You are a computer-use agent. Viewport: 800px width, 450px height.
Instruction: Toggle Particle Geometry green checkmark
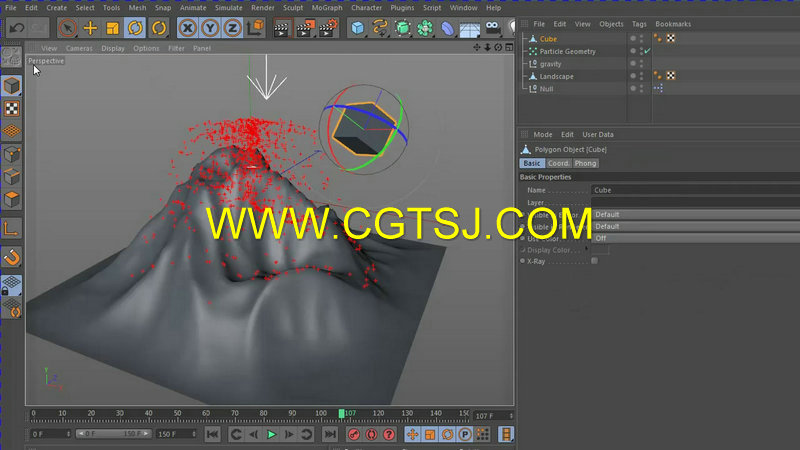coord(647,51)
